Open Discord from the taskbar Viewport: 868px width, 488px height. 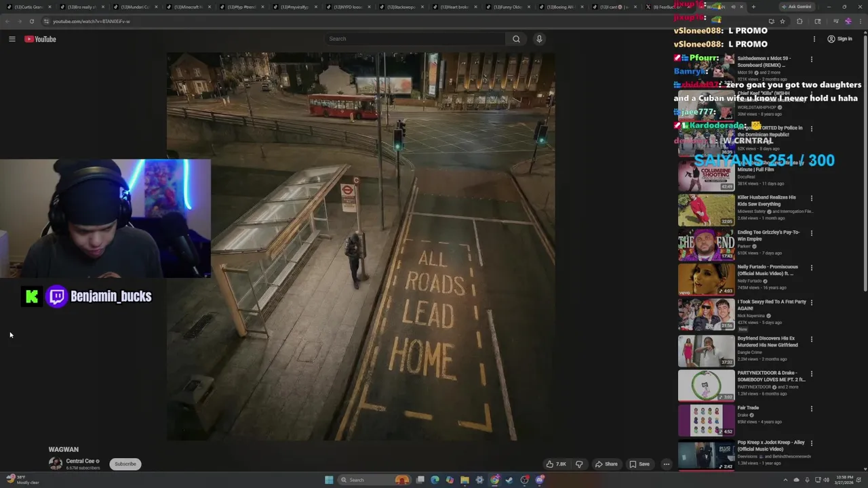(540, 480)
